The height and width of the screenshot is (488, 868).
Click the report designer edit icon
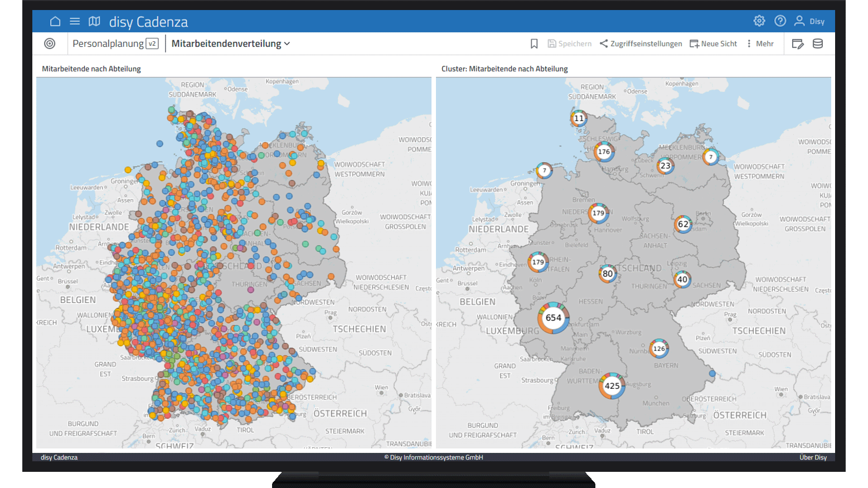click(797, 43)
